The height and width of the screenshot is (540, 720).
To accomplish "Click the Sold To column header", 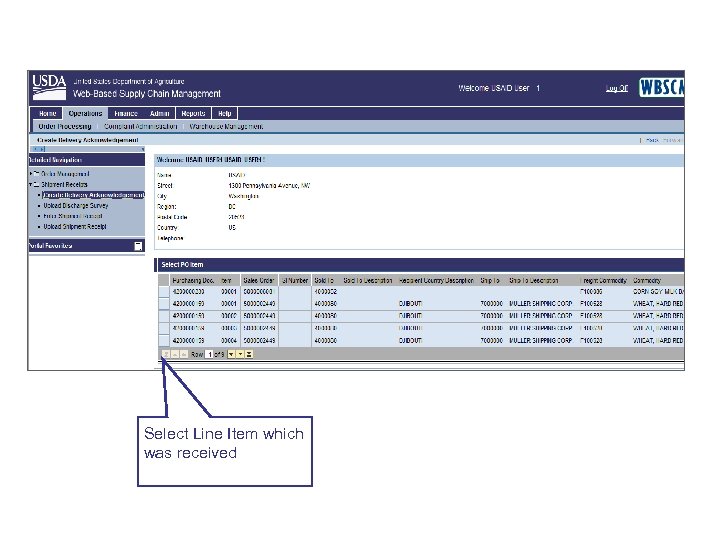I will [x=324, y=280].
